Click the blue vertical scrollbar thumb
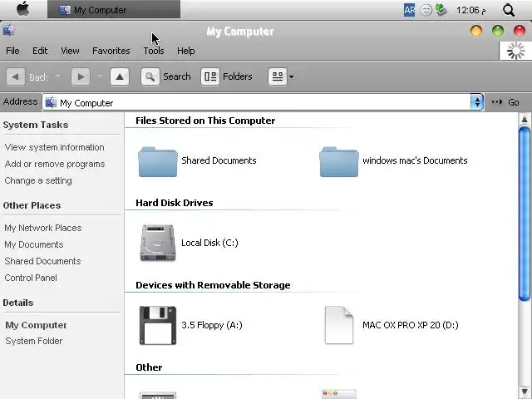The width and height of the screenshot is (532, 399). pos(525,214)
